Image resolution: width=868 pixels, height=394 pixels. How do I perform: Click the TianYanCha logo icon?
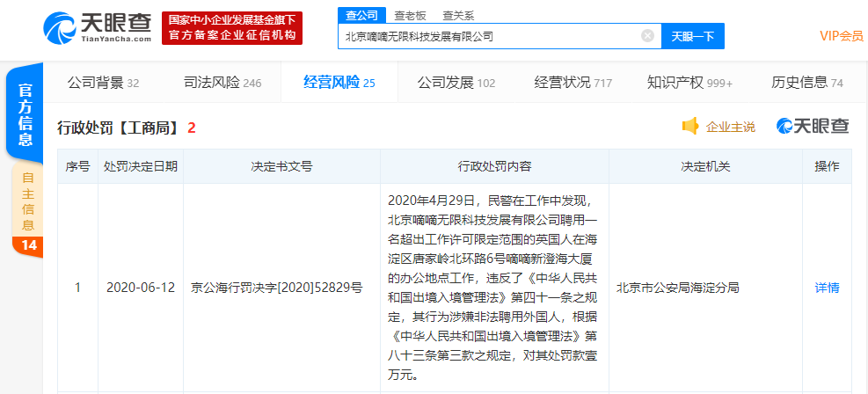point(60,28)
